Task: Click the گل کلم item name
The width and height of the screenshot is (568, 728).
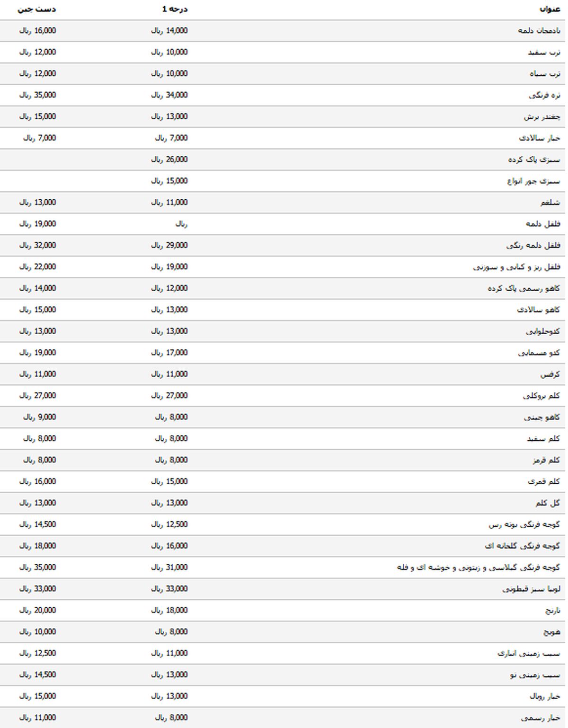Action: point(547,503)
